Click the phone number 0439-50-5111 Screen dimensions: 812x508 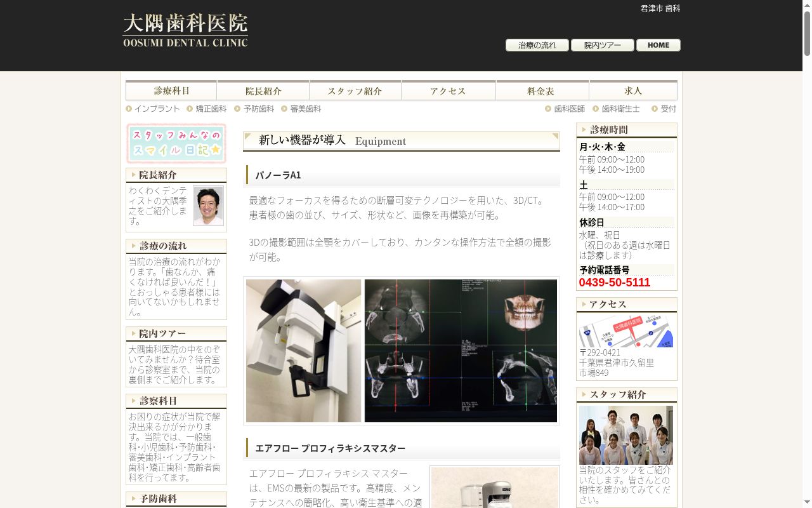coord(615,283)
